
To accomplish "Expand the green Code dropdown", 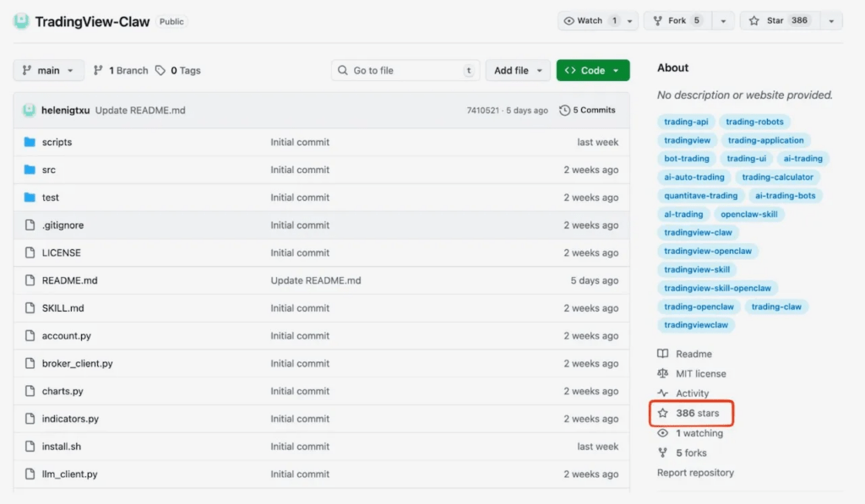I will pyautogui.click(x=592, y=71).
